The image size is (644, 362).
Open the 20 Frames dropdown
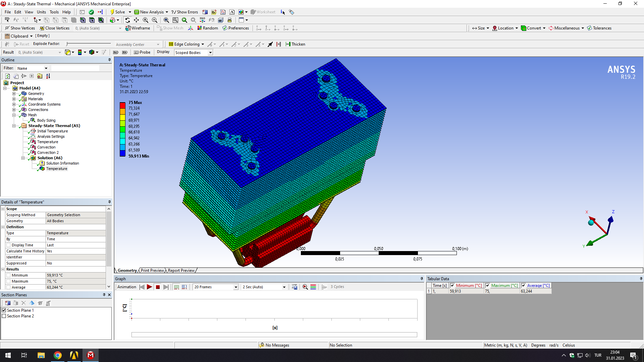point(236,287)
